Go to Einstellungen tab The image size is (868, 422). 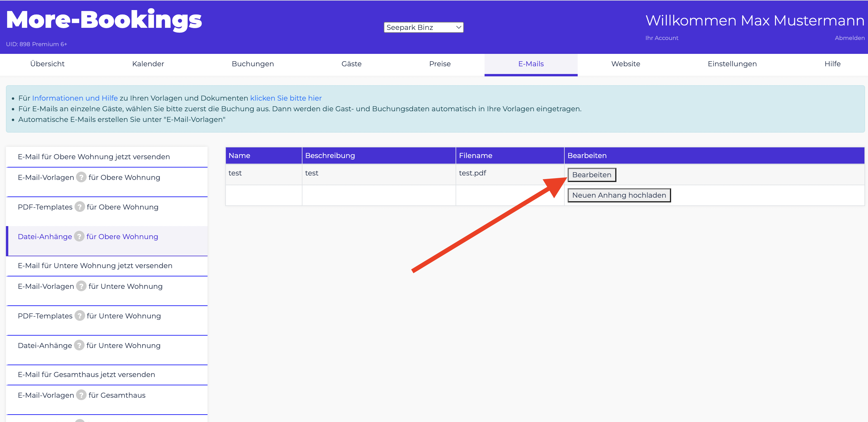(x=732, y=64)
